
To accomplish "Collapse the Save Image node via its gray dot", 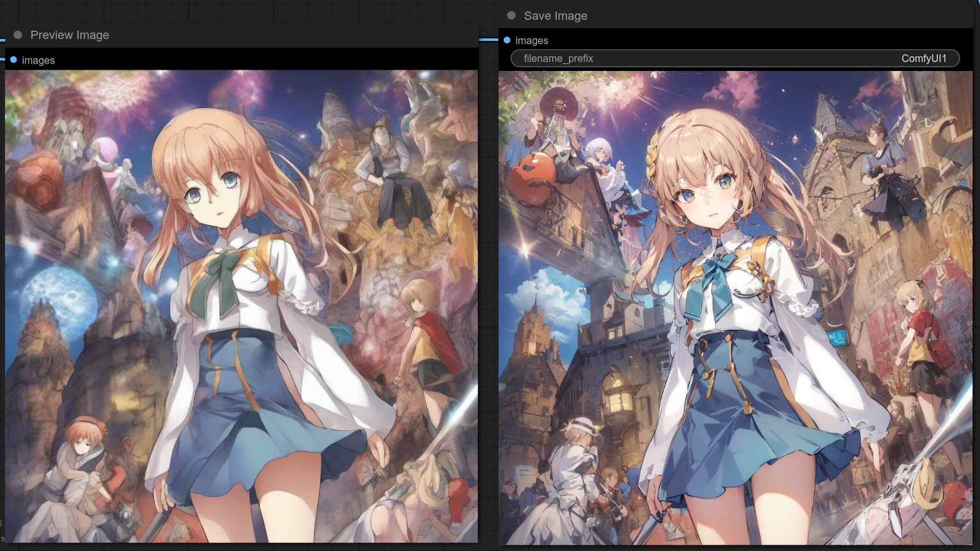I will pyautogui.click(x=511, y=15).
